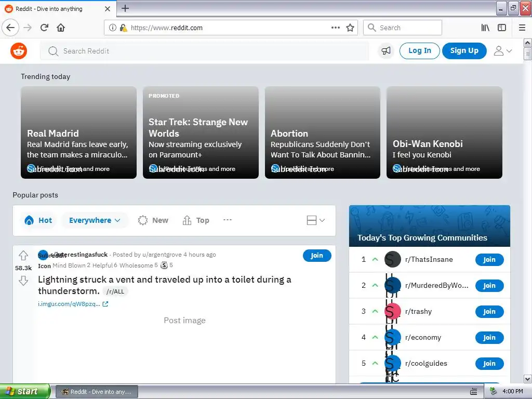The width and height of the screenshot is (532, 399).
Task: Click the system tray clock
Action: (x=513, y=391)
